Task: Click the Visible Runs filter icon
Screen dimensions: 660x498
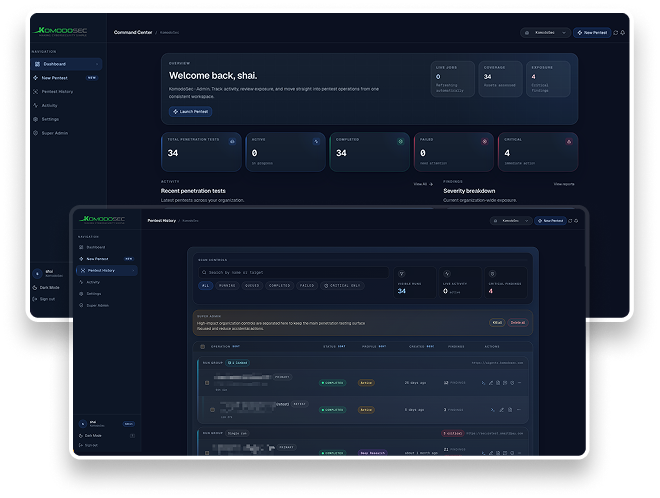Action: (402, 274)
